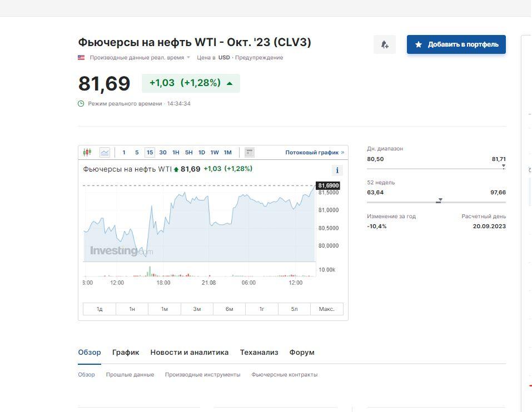Click the '20.09.2023' settlement date

click(489, 227)
